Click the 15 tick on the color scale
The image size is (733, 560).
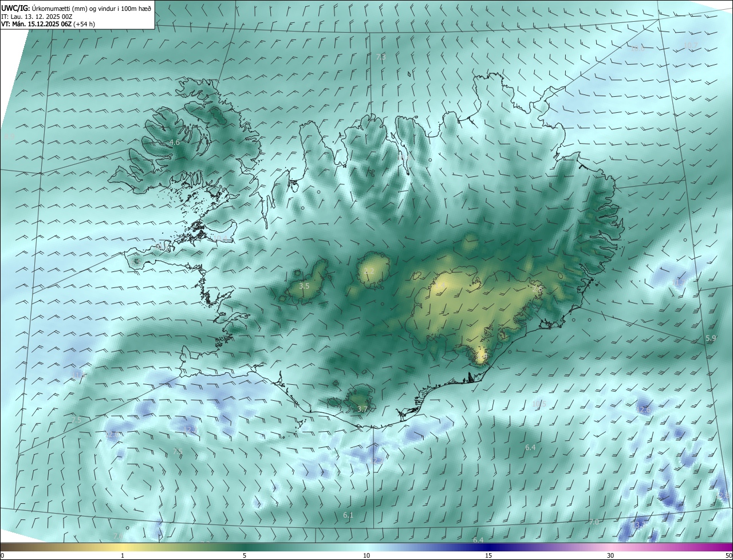pos(488,555)
